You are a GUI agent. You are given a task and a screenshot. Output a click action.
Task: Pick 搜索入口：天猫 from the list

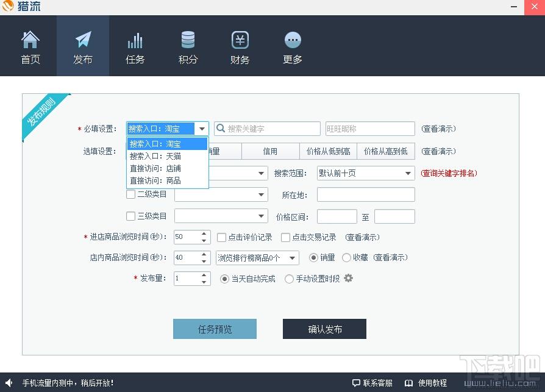(x=167, y=156)
